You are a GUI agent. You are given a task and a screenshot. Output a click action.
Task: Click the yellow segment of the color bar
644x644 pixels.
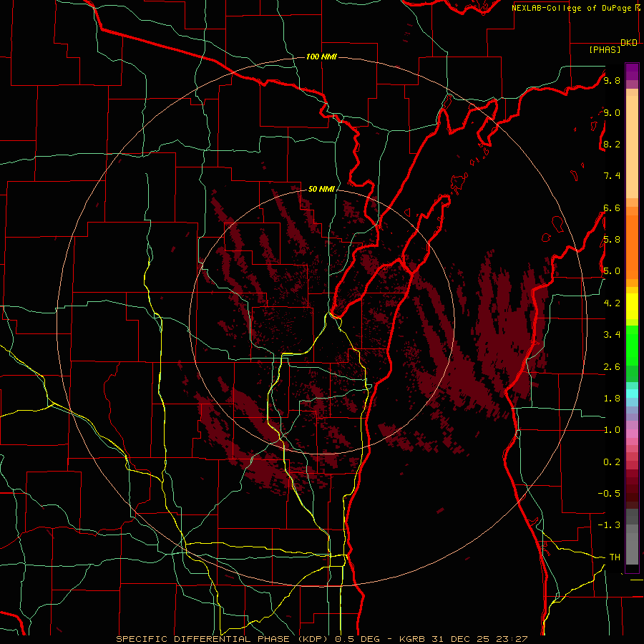632,306
